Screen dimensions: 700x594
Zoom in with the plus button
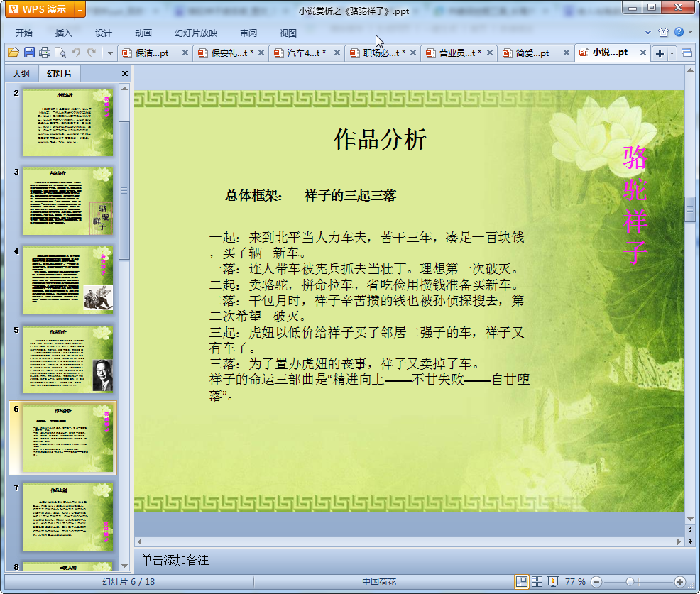tap(680, 582)
